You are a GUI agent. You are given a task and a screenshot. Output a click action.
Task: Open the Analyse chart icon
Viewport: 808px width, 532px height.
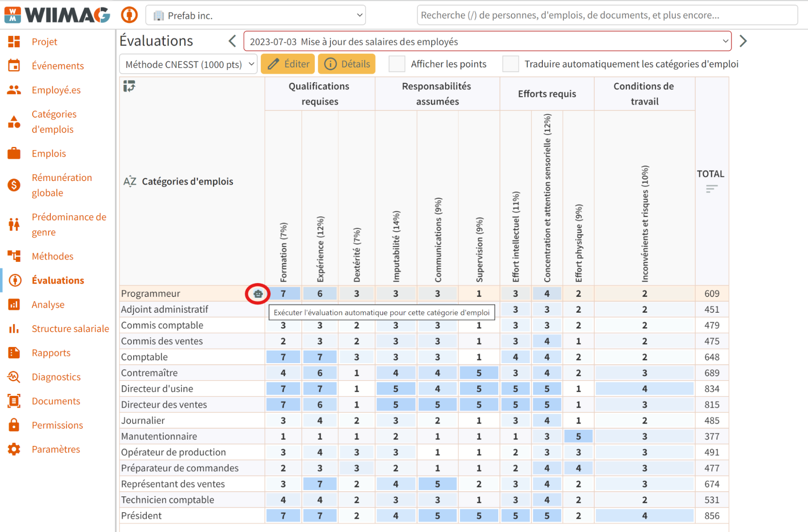14,304
